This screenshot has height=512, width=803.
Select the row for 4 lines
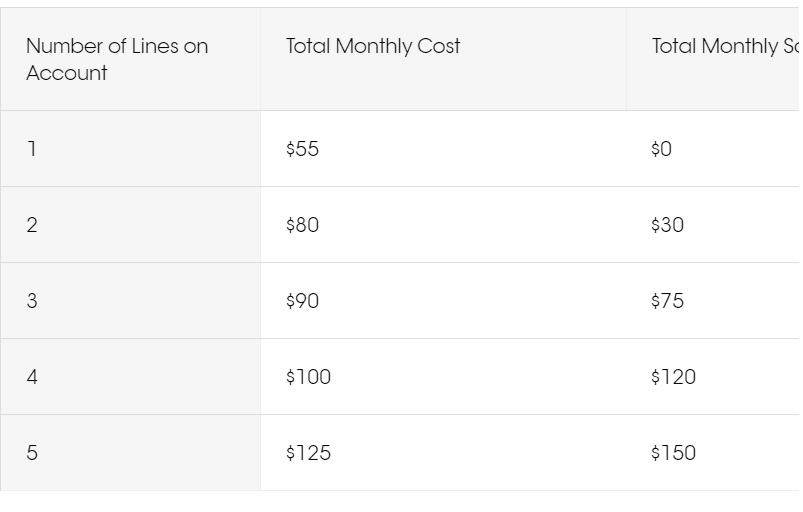[x=399, y=377]
